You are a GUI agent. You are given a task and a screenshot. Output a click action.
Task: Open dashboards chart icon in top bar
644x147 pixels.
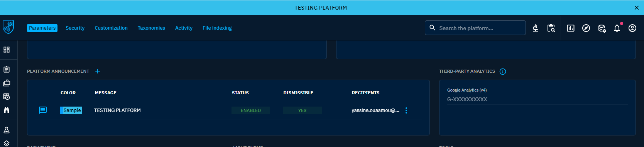[571, 28]
